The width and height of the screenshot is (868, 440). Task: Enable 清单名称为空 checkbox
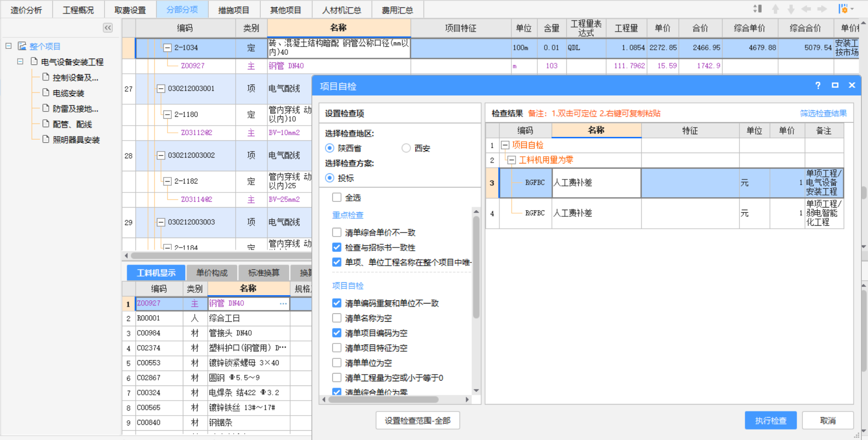tap(337, 318)
